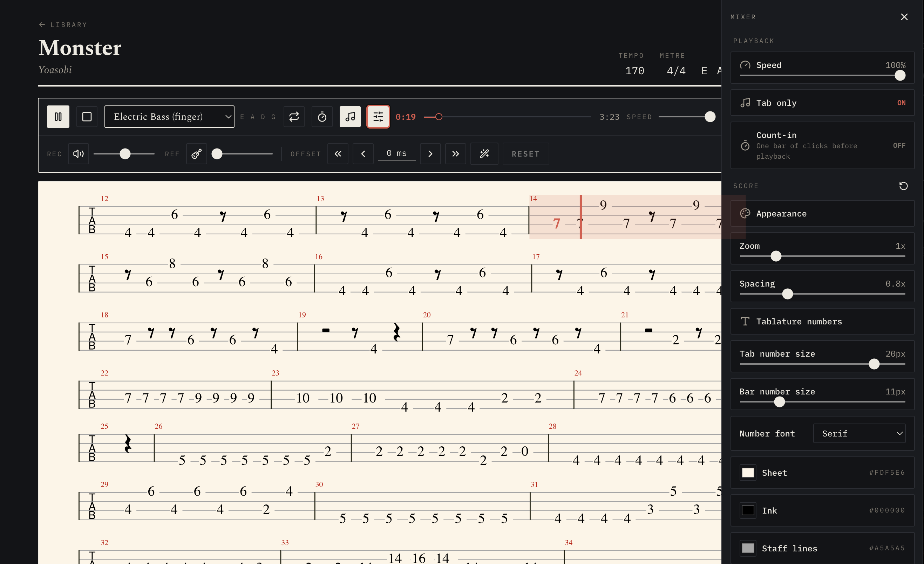This screenshot has width=924, height=564.
Task: Mute the REC track speaker icon
Action: [x=79, y=154]
